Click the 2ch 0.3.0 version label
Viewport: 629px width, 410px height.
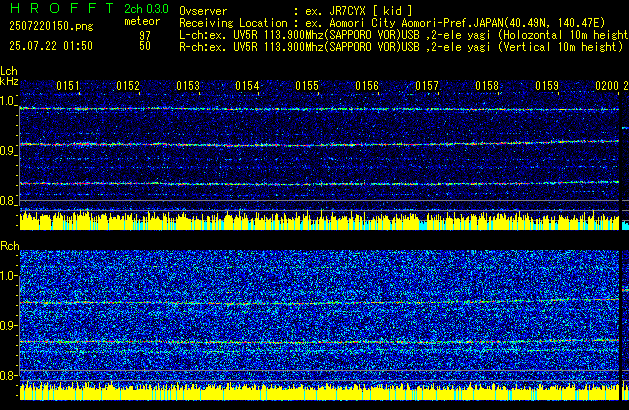click(x=146, y=9)
